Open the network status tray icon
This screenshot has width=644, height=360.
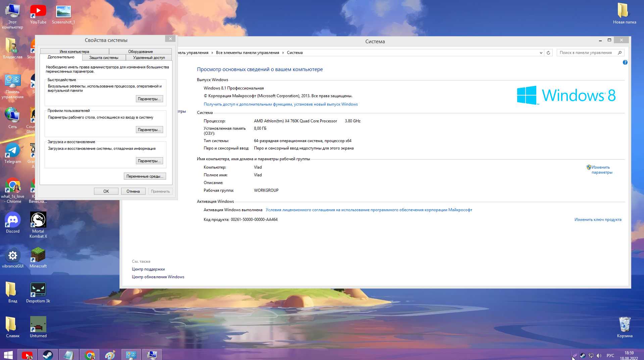point(591,356)
